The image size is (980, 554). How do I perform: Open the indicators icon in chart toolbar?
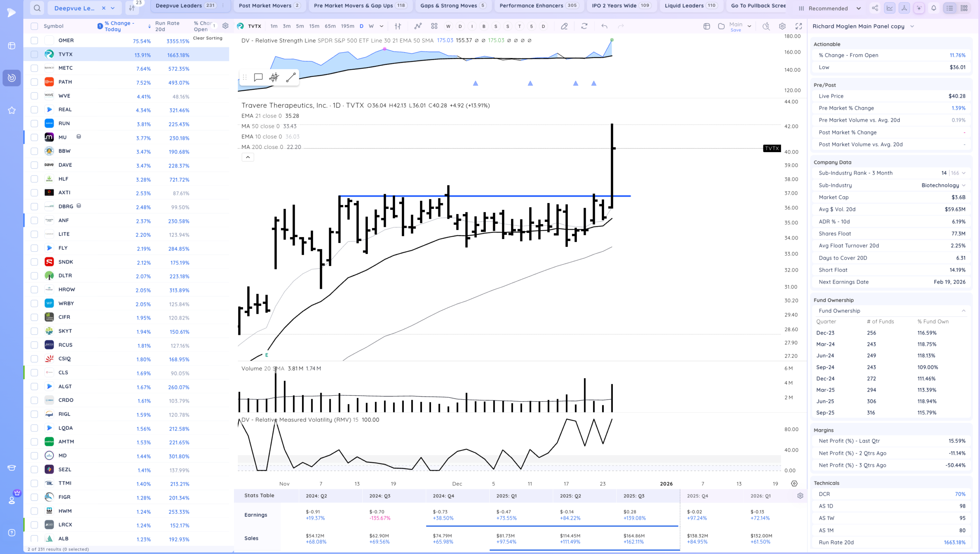click(x=418, y=26)
